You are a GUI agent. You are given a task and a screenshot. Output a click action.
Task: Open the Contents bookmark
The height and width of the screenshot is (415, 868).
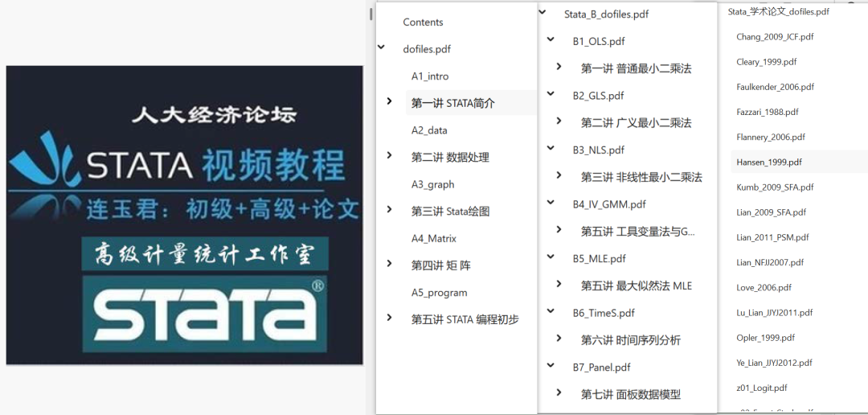(423, 23)
